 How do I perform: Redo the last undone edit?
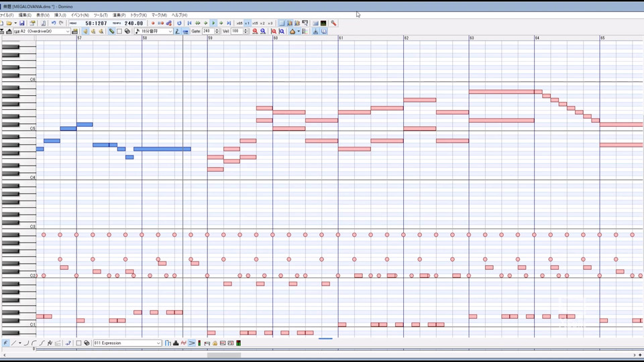[x=61, y=23]
